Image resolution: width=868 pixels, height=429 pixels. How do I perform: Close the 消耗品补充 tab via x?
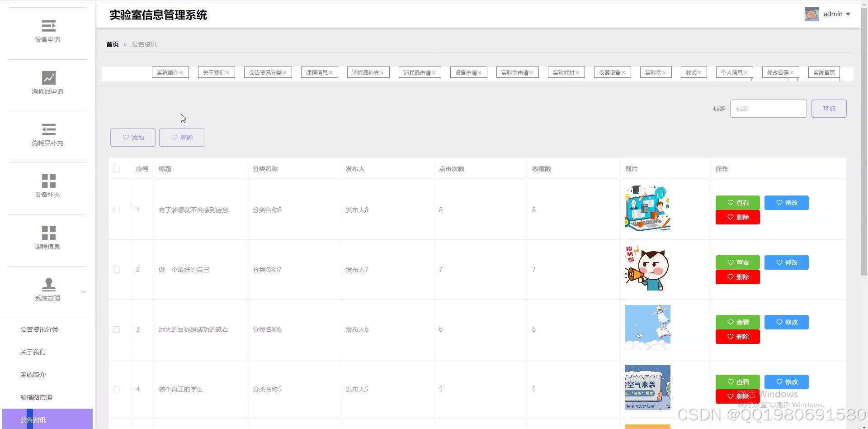(x=382, y=73)
